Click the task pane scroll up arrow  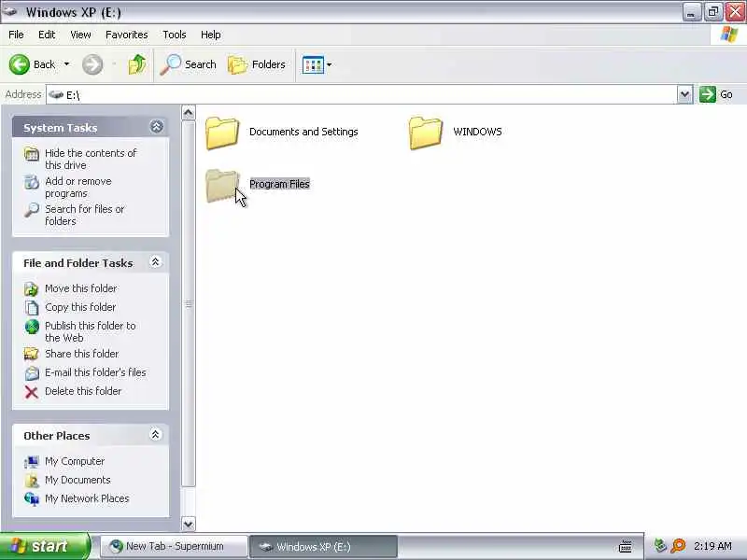point(189,113)
